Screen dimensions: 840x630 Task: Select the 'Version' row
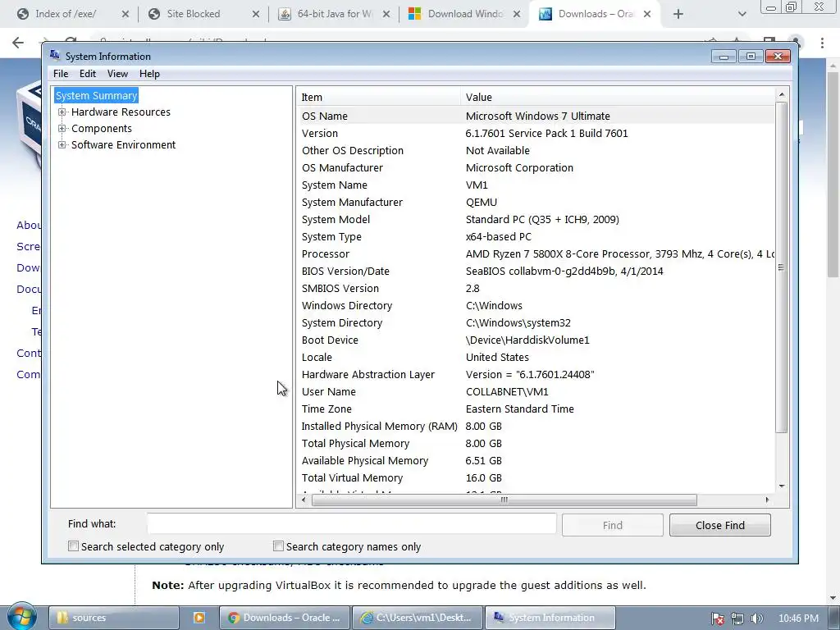point(536,133)
